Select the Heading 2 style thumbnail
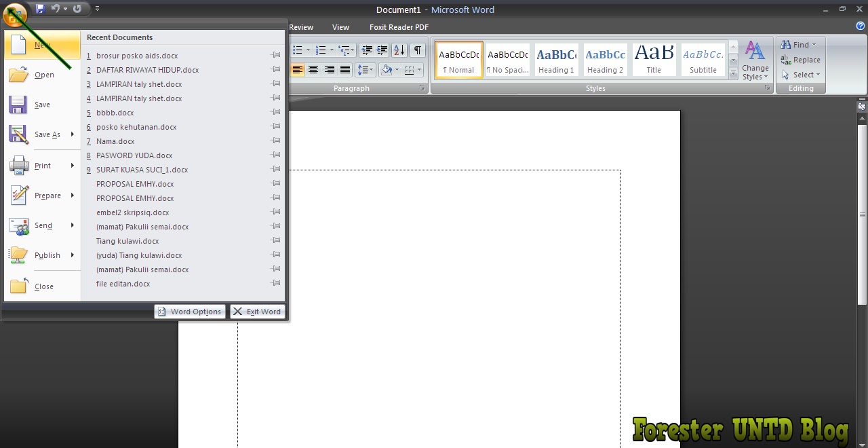Image resolution: width=868 pixels, height=448 pixels. [606, 60]
